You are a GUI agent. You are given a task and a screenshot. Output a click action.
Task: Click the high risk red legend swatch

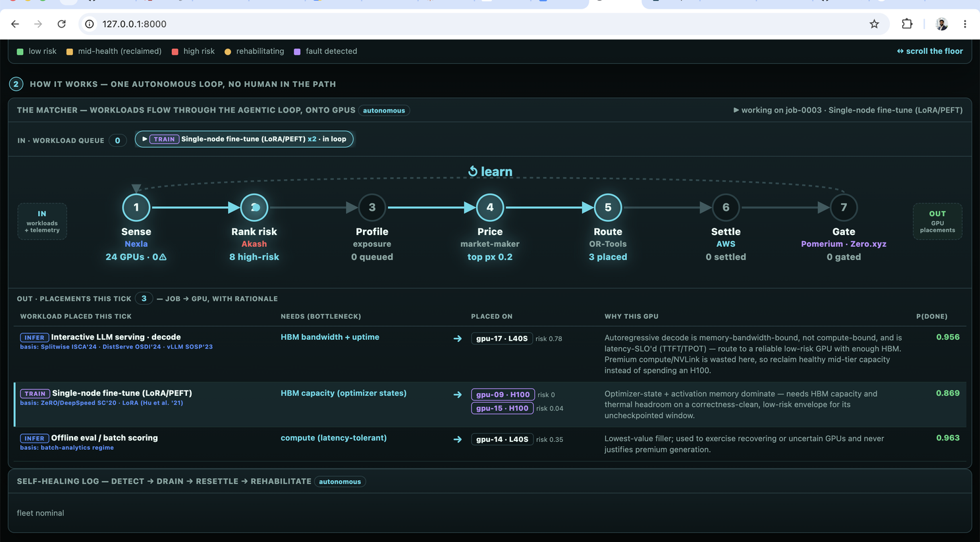pyautogui.click(x=175, y=51)
